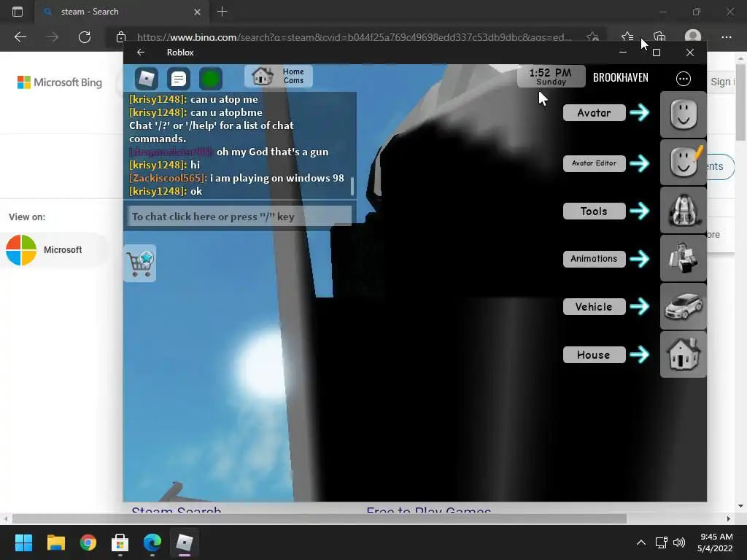Open taskbar clock showing 9:45 AM
This screenshot has height=560, width=747.
tap(715, 542)
